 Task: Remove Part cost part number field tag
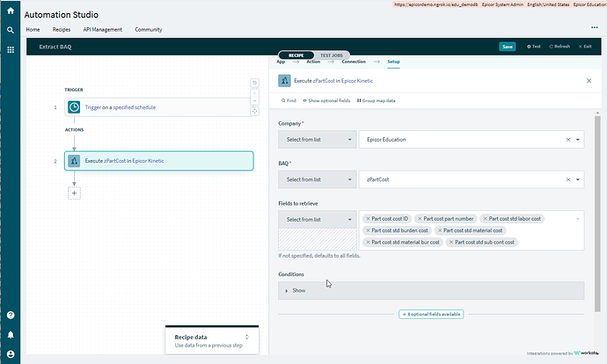coord(420,219)
